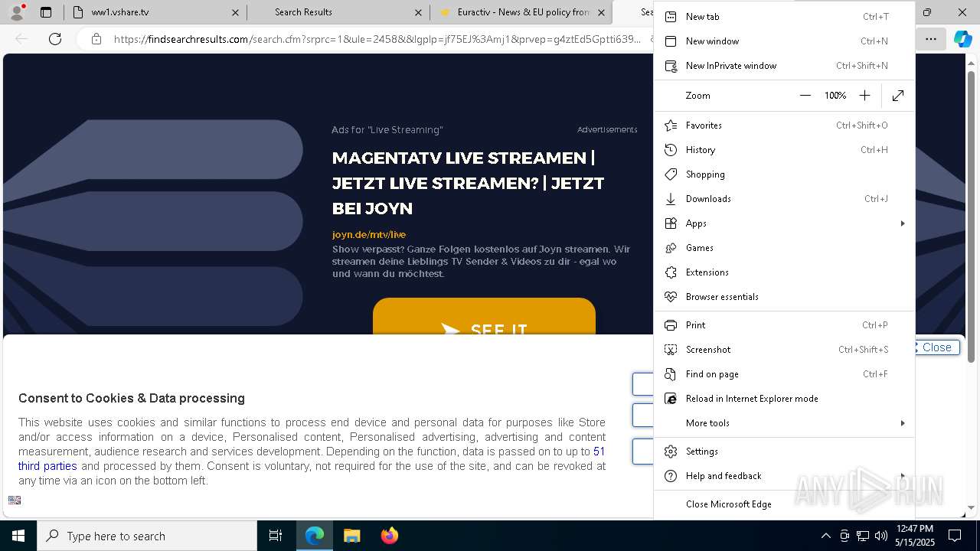Viewport: 980px width, 551px height.
Task: Expand the Apps submenu arrow
Action: (x=903, y=223)
